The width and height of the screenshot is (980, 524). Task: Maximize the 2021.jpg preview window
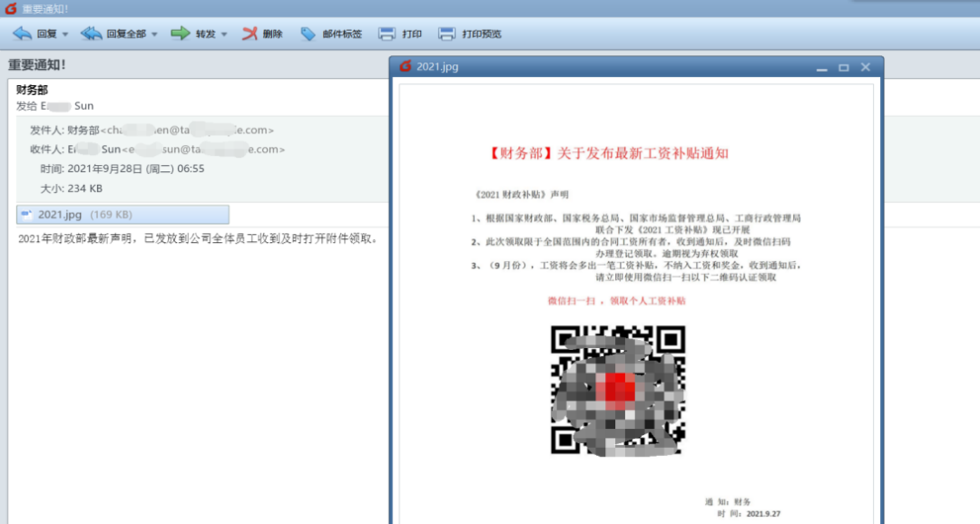(x=844, y=67)
